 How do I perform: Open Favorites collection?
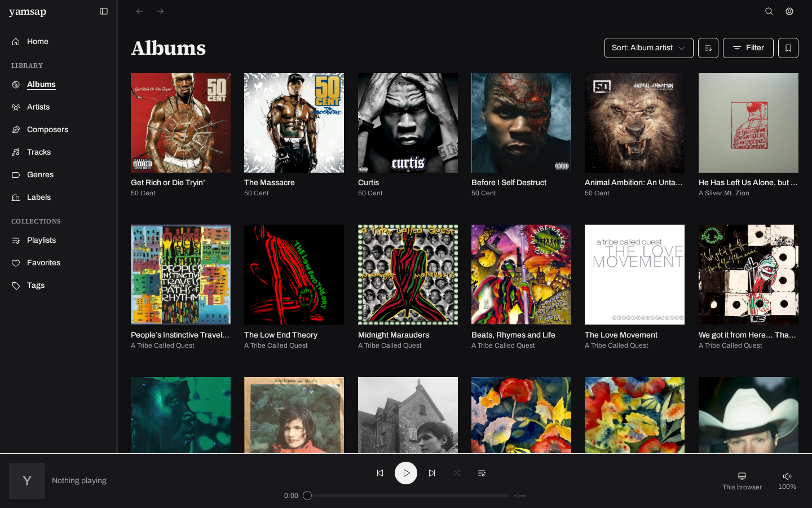[x=44, y=263]
